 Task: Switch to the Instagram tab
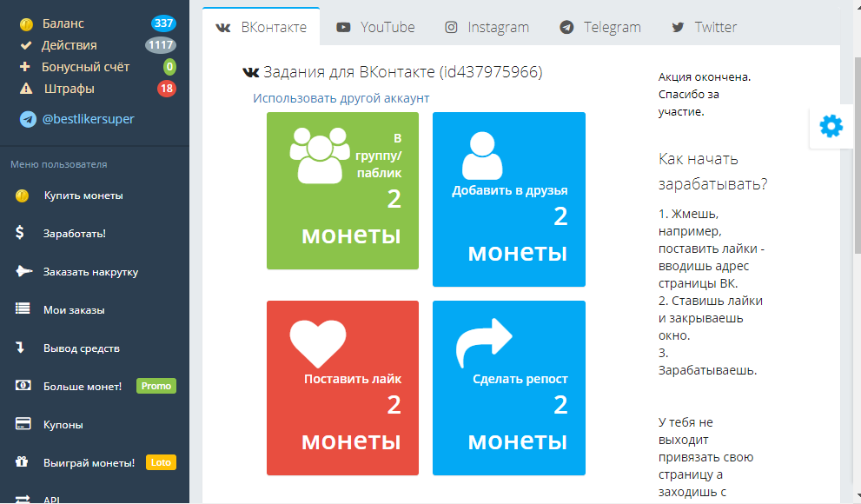pos(487,28)
